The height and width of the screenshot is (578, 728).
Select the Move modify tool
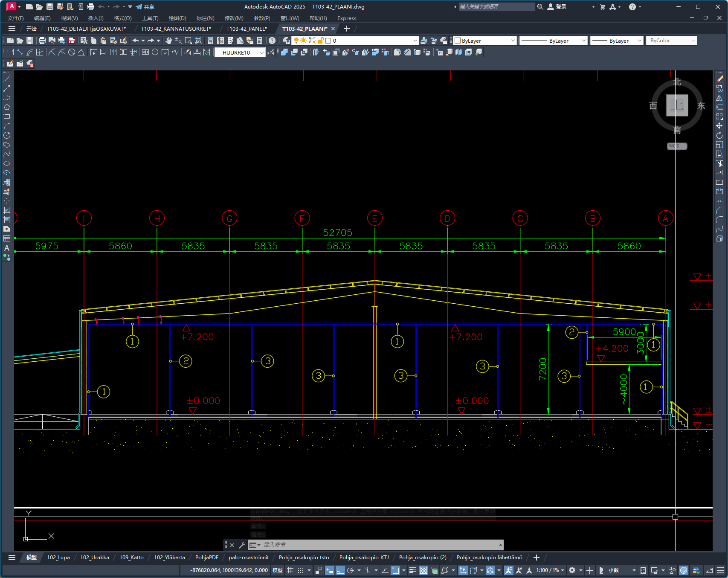pyautogui.click(x=719, y=126)
